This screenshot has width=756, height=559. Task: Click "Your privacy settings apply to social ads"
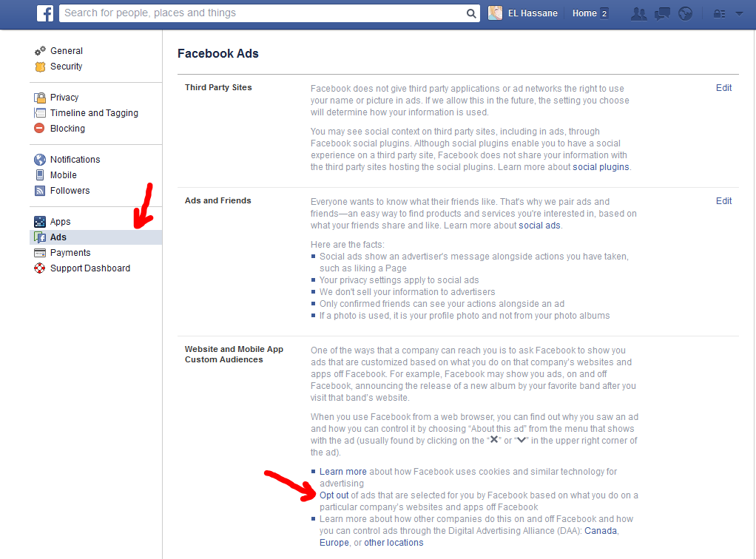[x=399, y=280]
